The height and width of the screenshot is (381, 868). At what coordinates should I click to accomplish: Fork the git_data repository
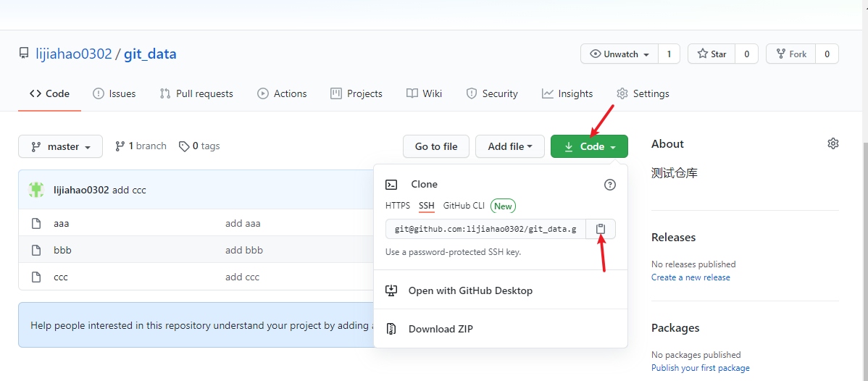[x=791, y=54]
